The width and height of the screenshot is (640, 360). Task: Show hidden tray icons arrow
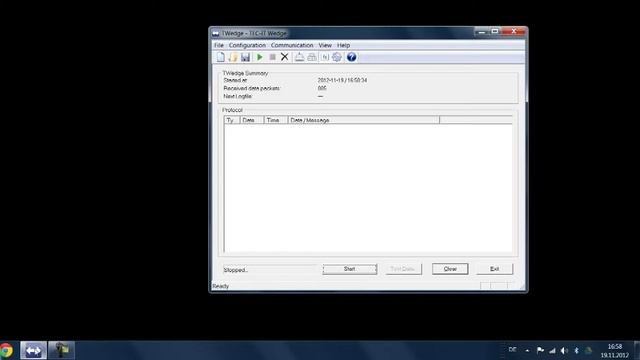(x=527, y=350)
